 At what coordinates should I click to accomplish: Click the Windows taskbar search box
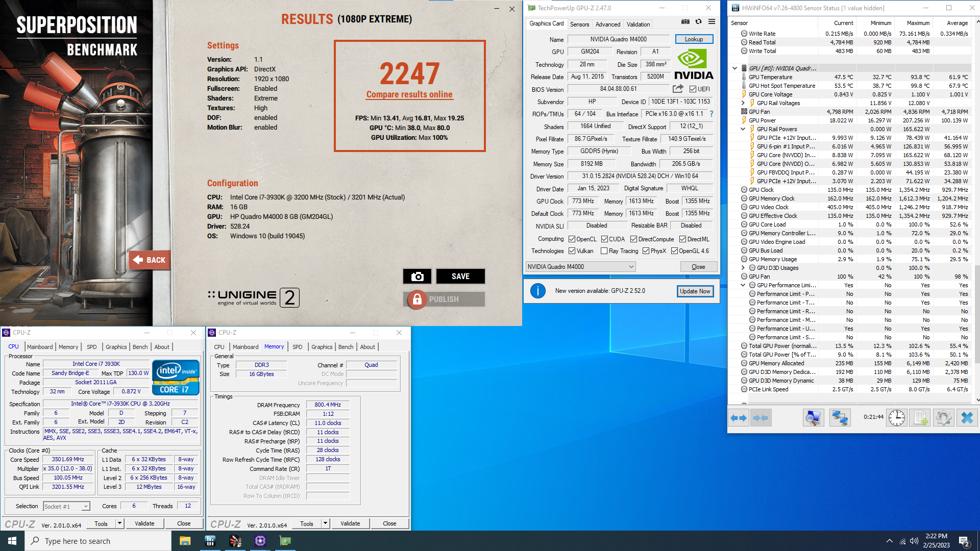98,541
